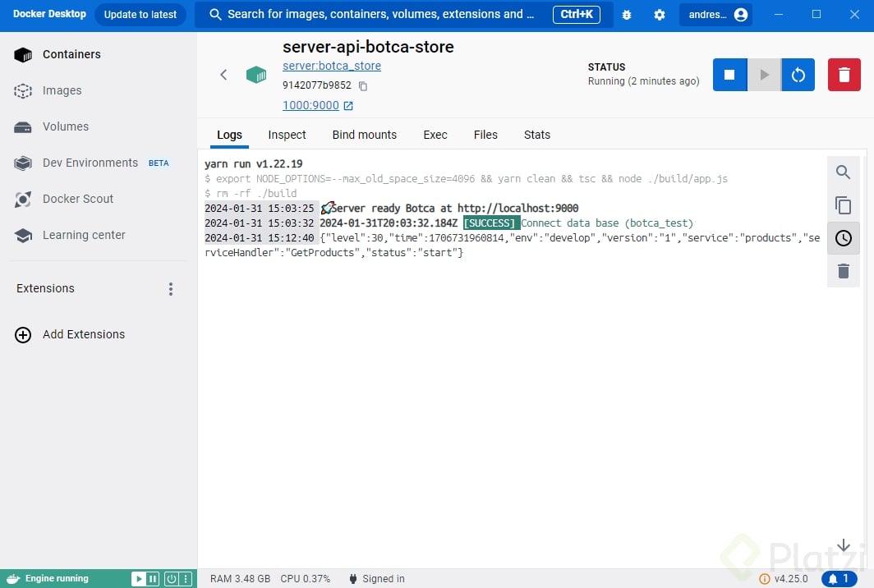The height and width of the screenshot is (588, 874).
Task: Click Add Extensions
Action: (x=70, y=334)
